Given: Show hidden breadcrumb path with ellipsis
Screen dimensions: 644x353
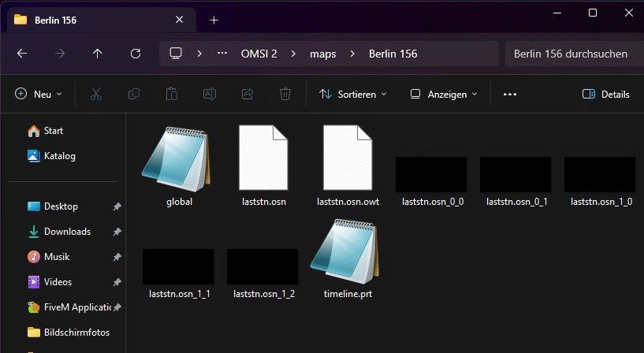Looking at the screenshot, I should pos(222,54).
